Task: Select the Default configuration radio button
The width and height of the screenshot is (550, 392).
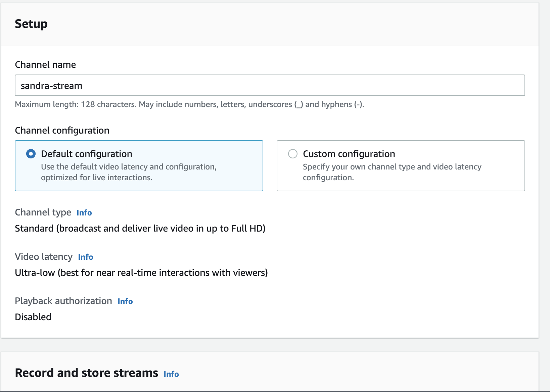Action: (31, 154)
